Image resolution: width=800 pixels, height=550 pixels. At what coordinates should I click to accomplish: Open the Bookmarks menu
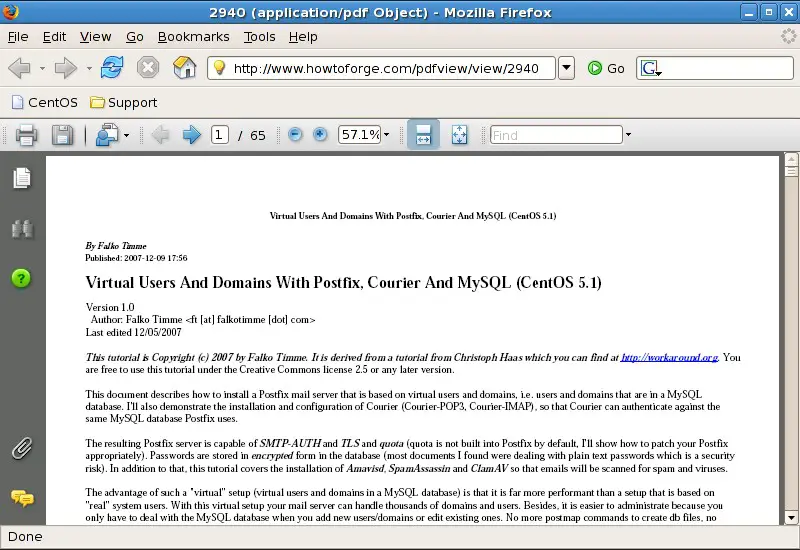pos(193,37)
